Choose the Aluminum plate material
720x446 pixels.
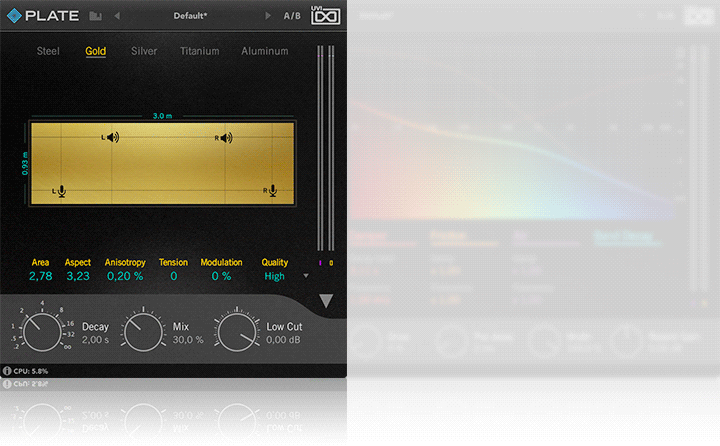pyautogui.click(x=264, y=51)
